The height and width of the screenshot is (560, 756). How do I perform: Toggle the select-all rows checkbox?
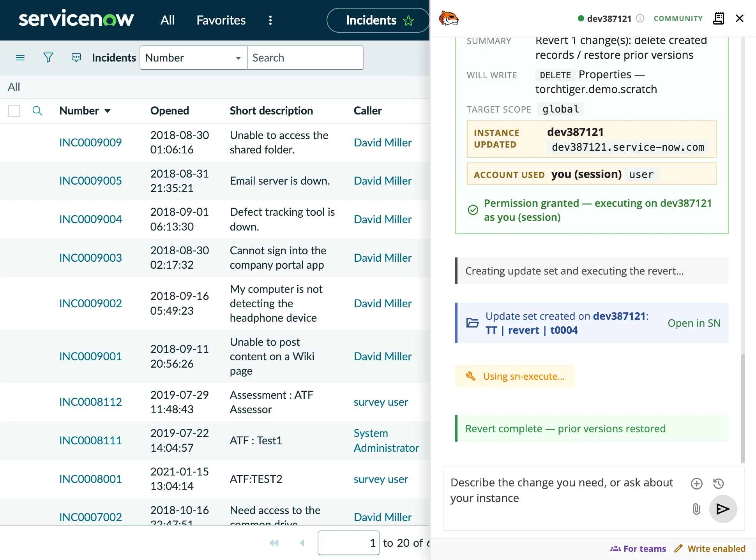pos(14,111)
